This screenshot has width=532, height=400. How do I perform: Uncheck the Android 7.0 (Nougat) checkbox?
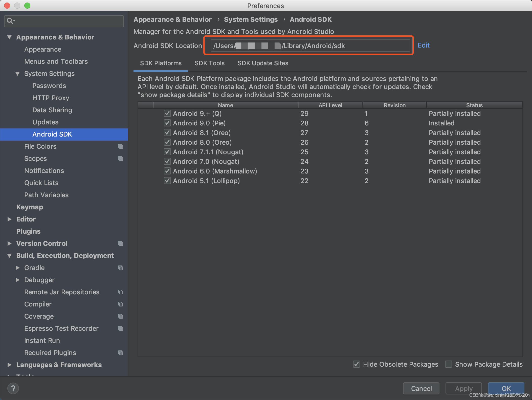167,161
